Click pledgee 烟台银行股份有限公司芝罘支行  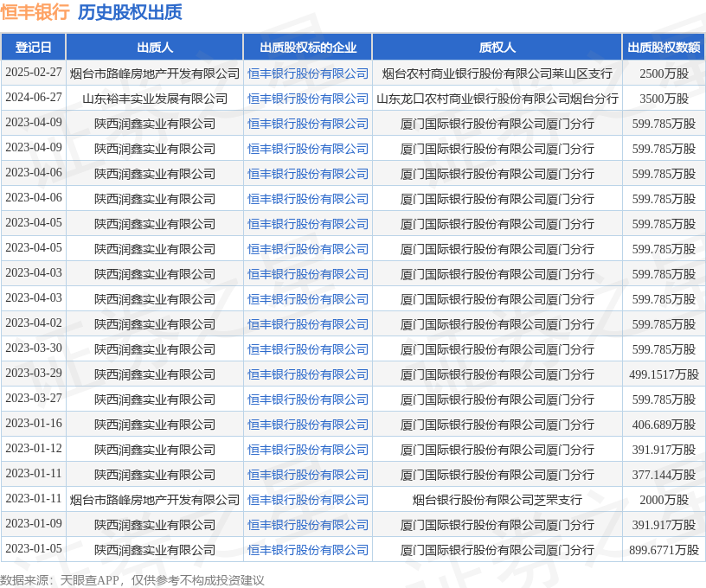pyautogui.click(x=497, y=500)
